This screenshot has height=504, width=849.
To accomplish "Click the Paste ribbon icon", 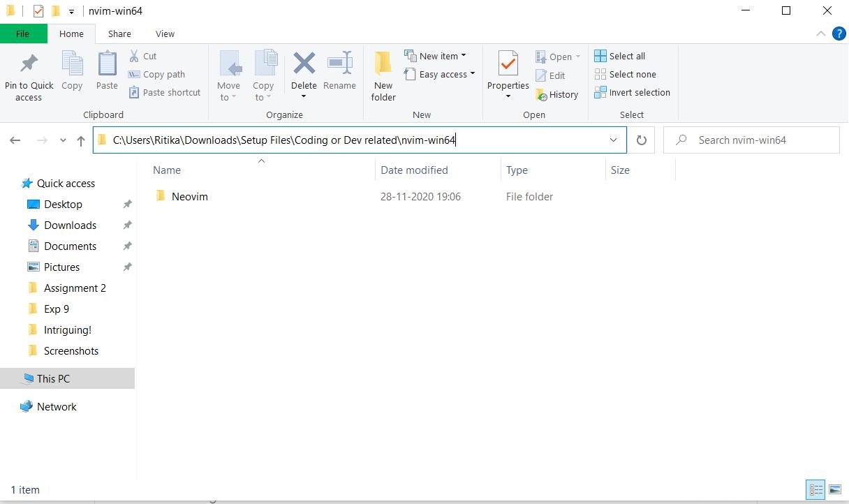I will 107,71.
